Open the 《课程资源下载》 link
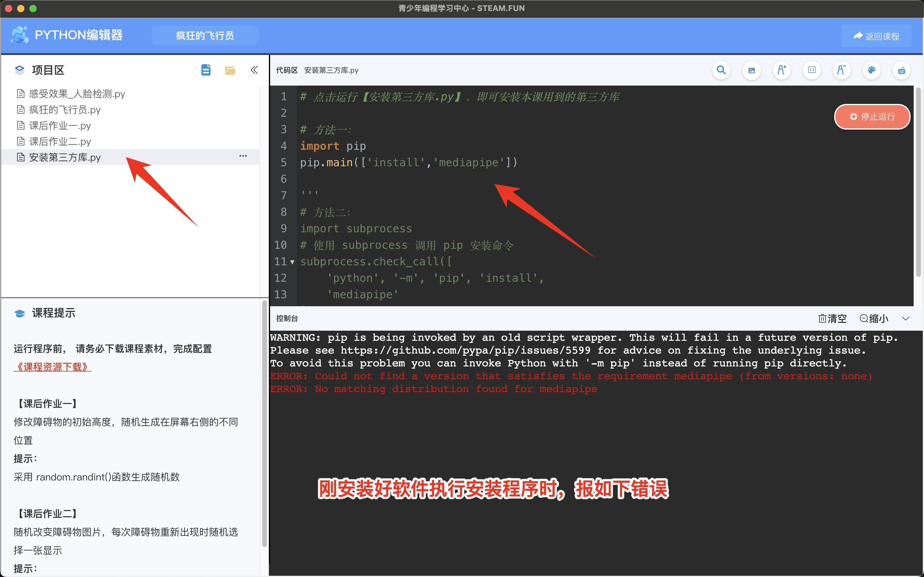The height and width of the screenshot is (577, 924). click(x=52, y=367)
